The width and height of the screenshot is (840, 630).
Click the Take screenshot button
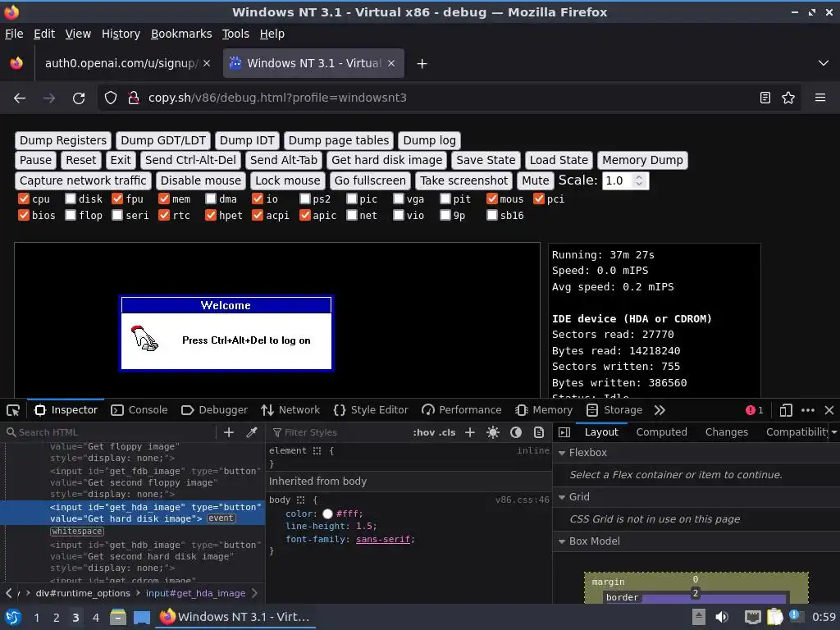[464, 180]
